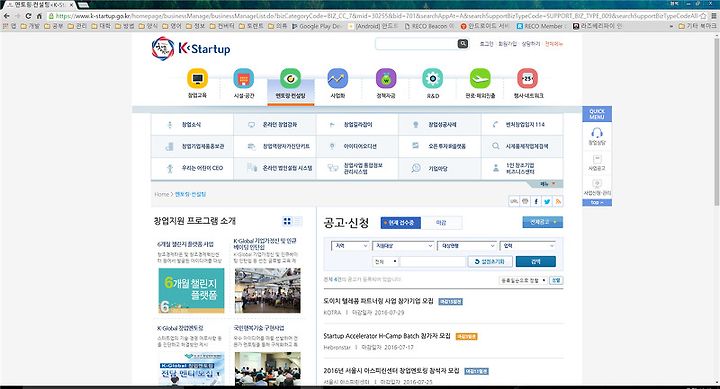Open the 등록일순으로 정렬 sort dropdown
Screen dimensions: 720x389
(523, 280)
